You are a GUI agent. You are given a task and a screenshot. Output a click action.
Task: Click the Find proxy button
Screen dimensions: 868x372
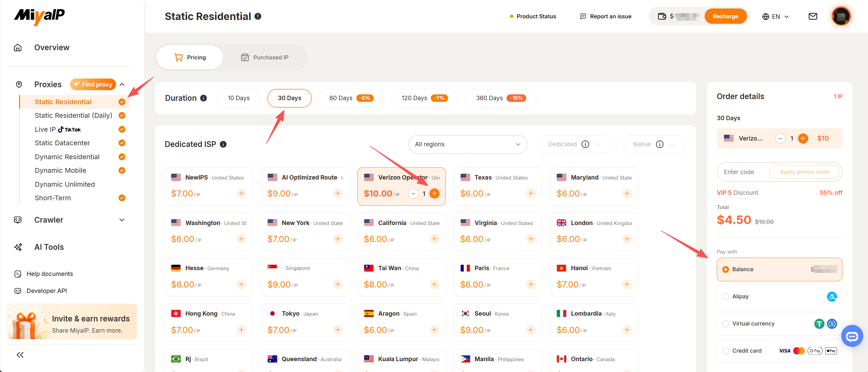click(x=93, y=84)
